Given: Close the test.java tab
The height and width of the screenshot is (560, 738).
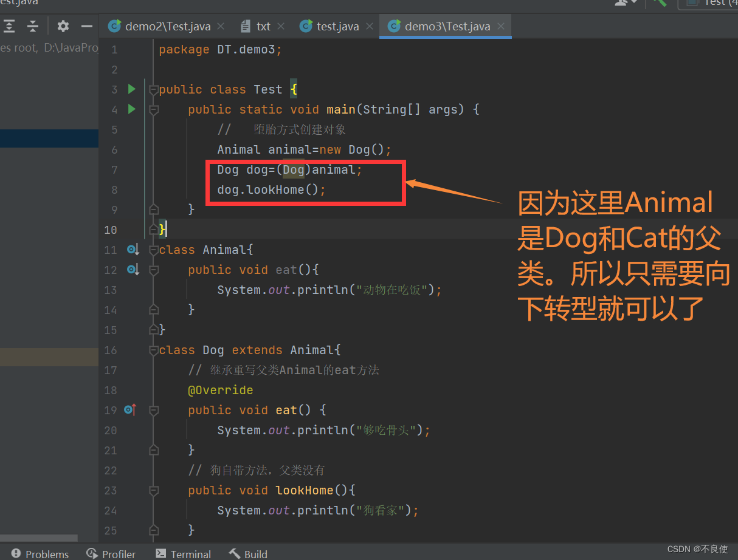Looking at the screenshot, I should [370, 26].
